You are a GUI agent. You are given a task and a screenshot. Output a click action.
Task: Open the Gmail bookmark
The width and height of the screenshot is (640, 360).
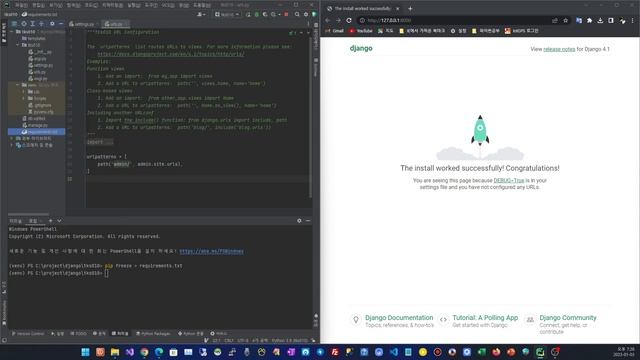point(335,31)
